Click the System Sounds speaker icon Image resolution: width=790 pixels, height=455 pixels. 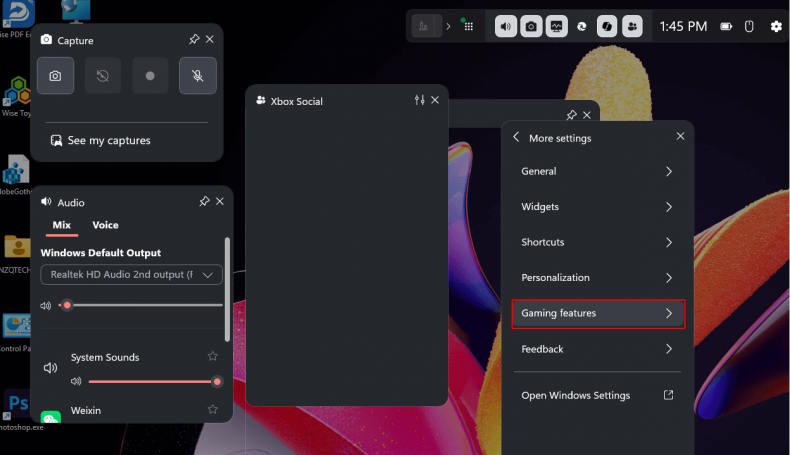pyautogui.click(x=50, y=368)
